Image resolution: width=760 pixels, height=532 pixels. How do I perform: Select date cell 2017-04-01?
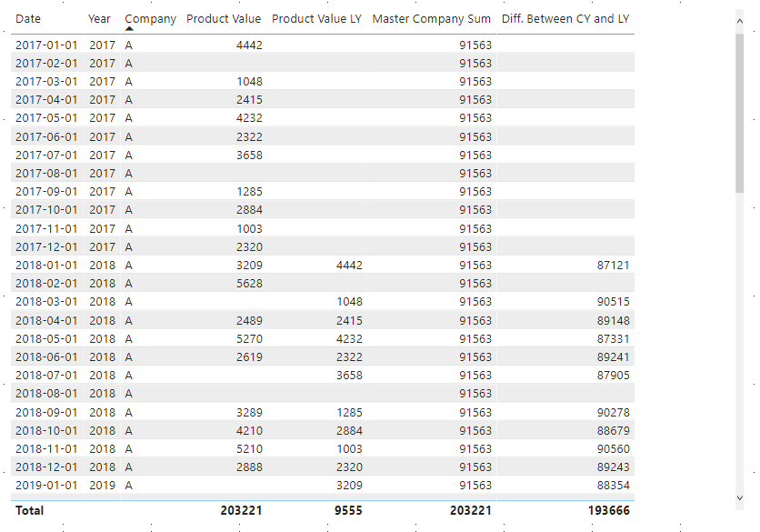click(x=46, y=100)
